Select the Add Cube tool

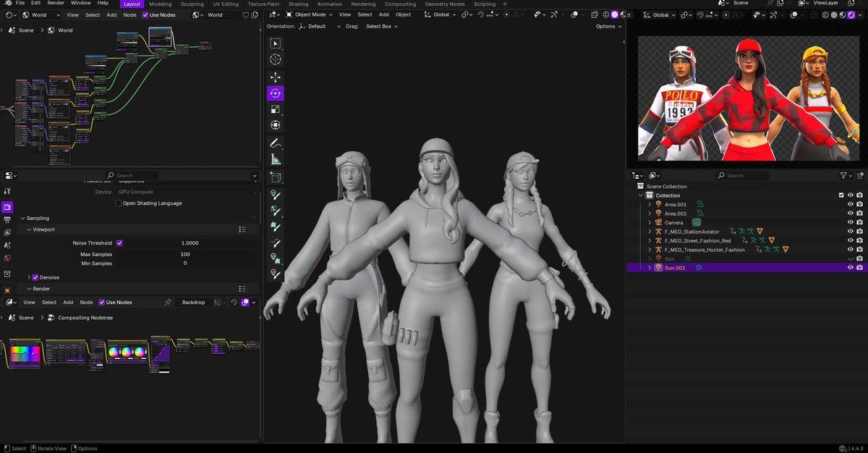pyautogui.click(x=275, y=177)
